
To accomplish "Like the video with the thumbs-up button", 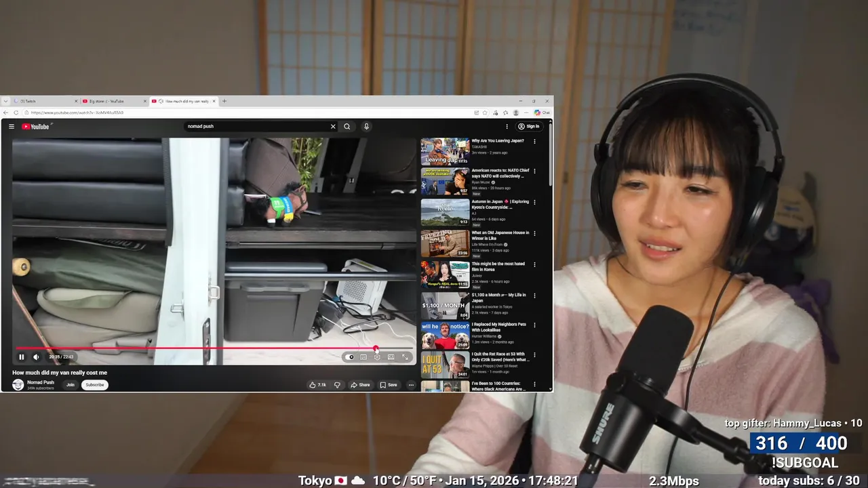I will tap(317, 385).
